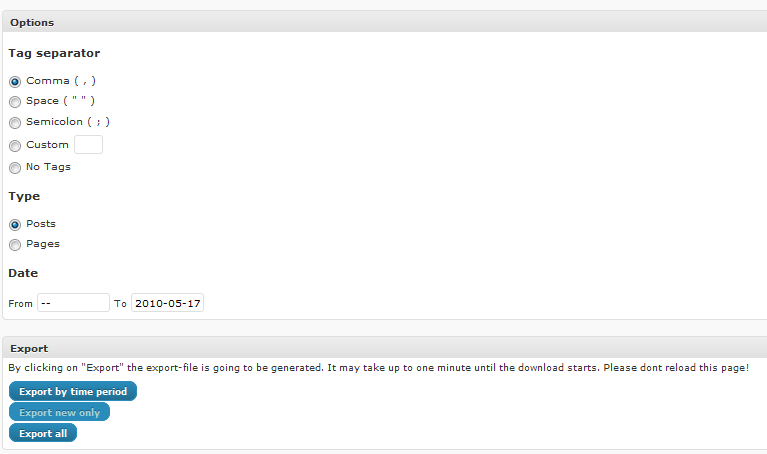767x454 pixels.
Task: Click the Export all button
Action: coord(43,433)
